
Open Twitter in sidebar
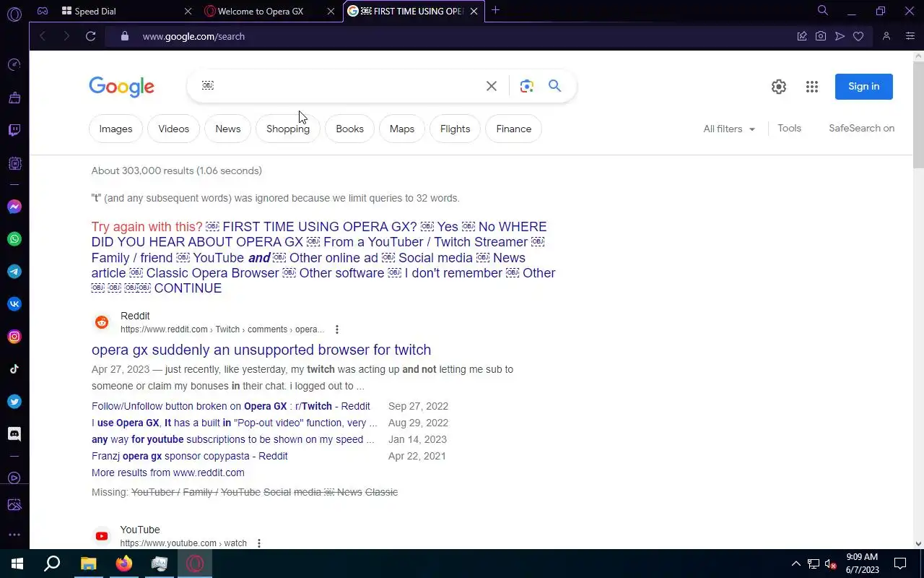coord(14,402)
